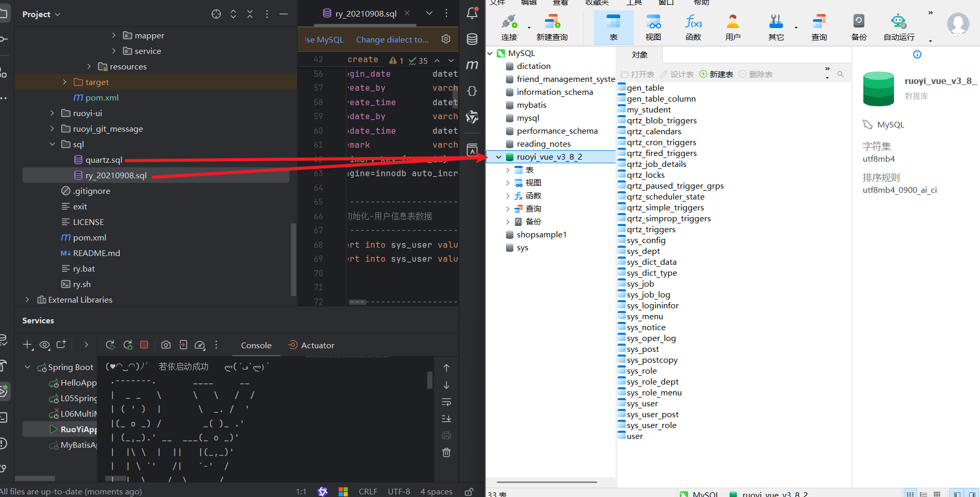Open the profiler gauge icon
This screenshot has height=497, width=980.
click(x=200, y=345)
